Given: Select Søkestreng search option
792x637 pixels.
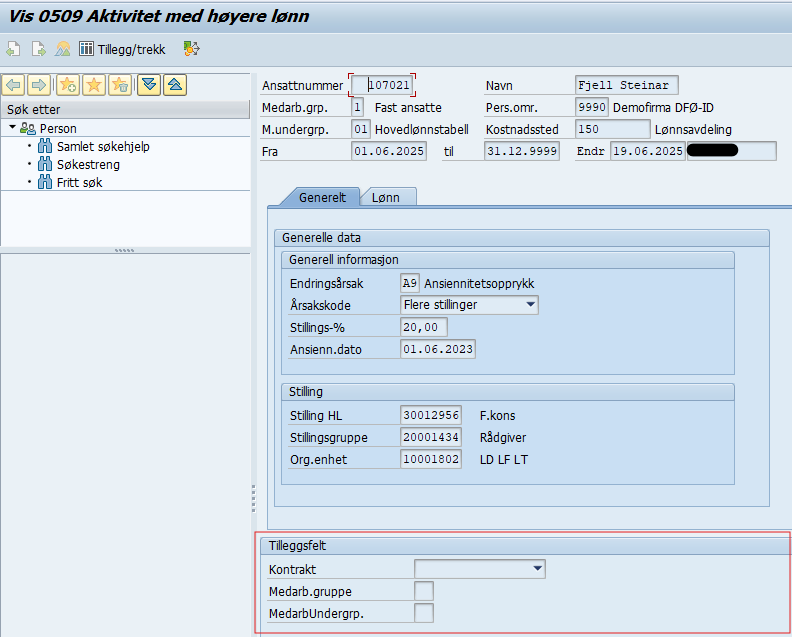Looking at the screenshot, I should 88,165.
